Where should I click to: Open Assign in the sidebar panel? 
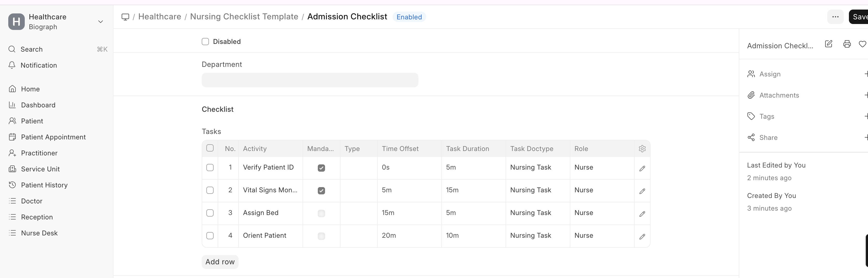pyautogui.click(x=770, y=74)
